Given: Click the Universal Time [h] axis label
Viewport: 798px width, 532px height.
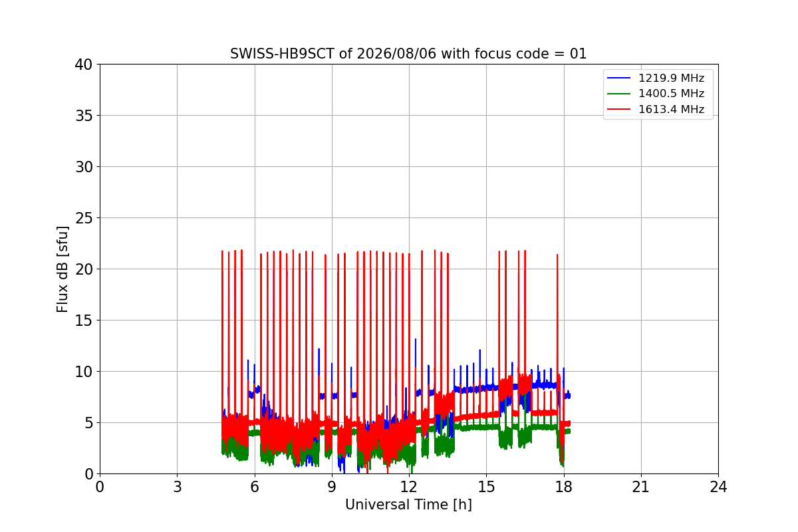Looking at the screenshot, I should [x=408, y=505].
